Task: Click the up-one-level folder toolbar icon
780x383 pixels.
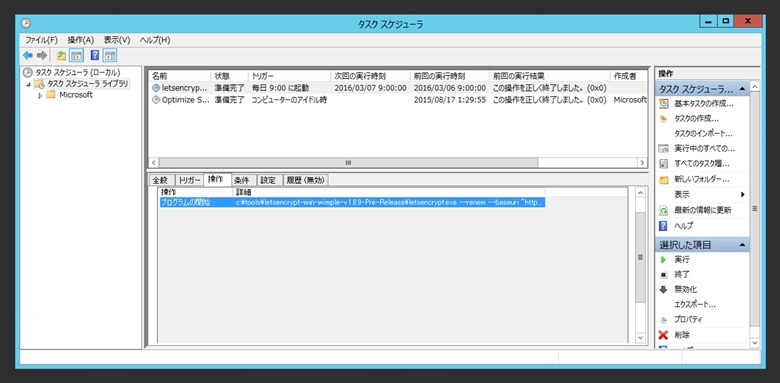Action: click(61, 55)
